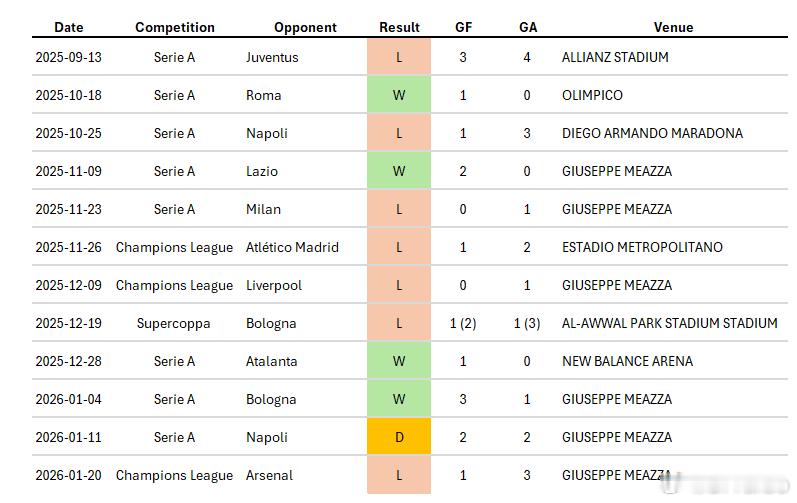Select the Arsenal opponent cell
The width and height of the screenshot is (797, 503).
coord(269,475)
